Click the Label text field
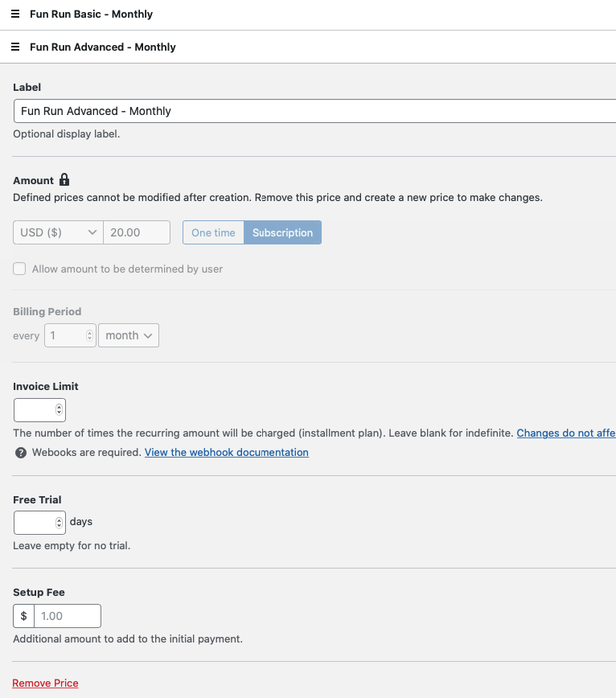 [314, 111]
